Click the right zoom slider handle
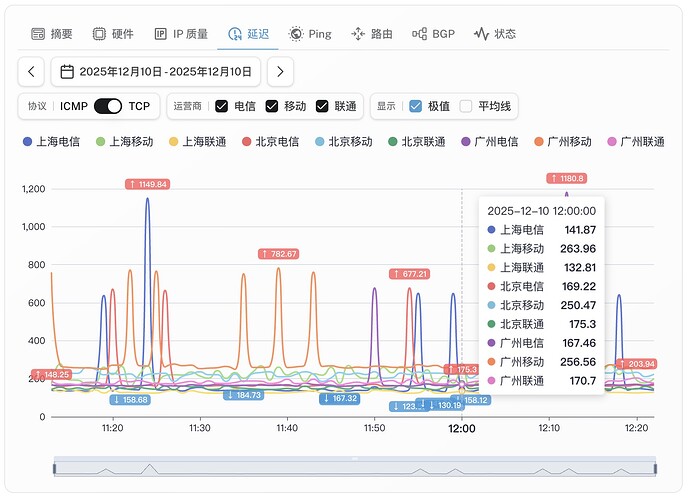Image resolution: width=689 pixels, height=500 pixels. 655,469
